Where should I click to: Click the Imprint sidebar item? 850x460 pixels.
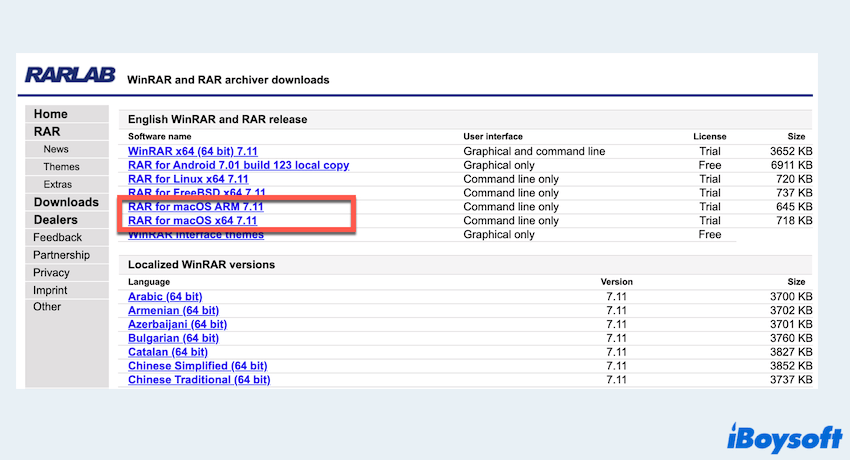click(52, 290)
